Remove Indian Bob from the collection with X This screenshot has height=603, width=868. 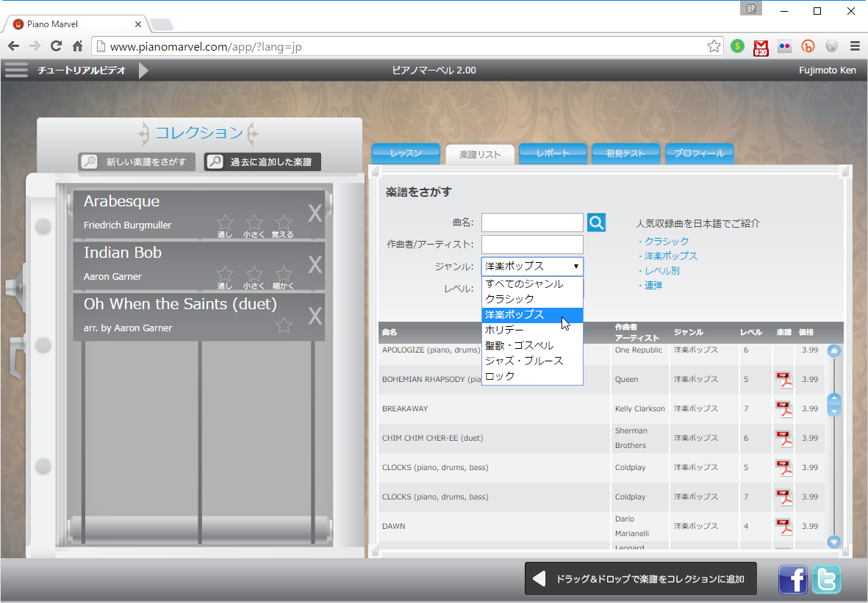click(315, 264)
